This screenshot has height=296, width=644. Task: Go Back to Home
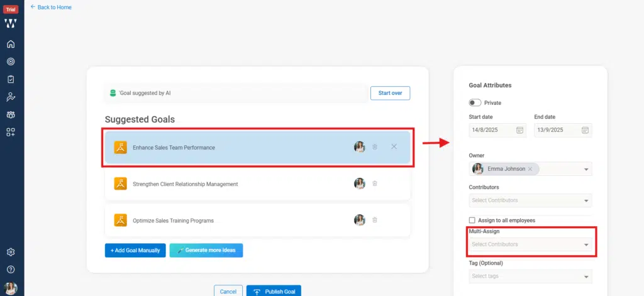(51, 7)
